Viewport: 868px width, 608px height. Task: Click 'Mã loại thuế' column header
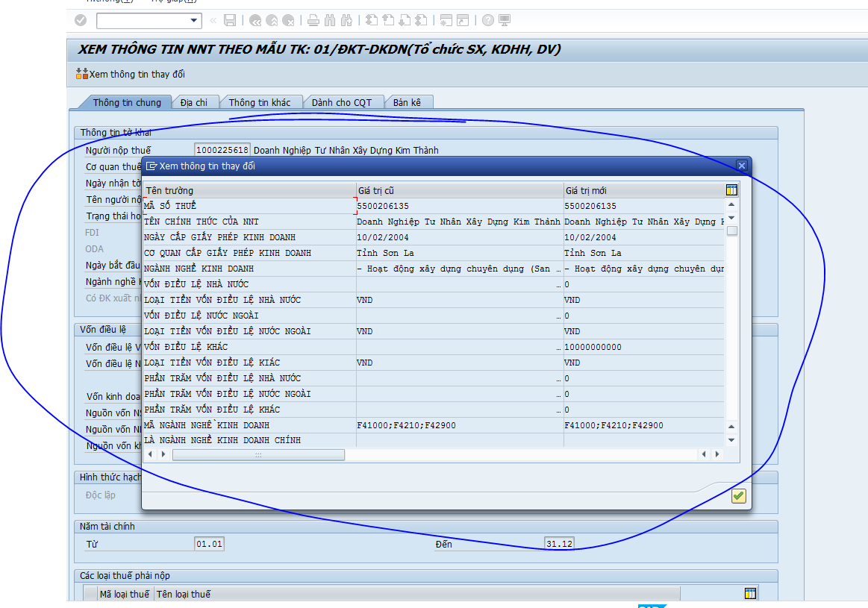(125, 594)
